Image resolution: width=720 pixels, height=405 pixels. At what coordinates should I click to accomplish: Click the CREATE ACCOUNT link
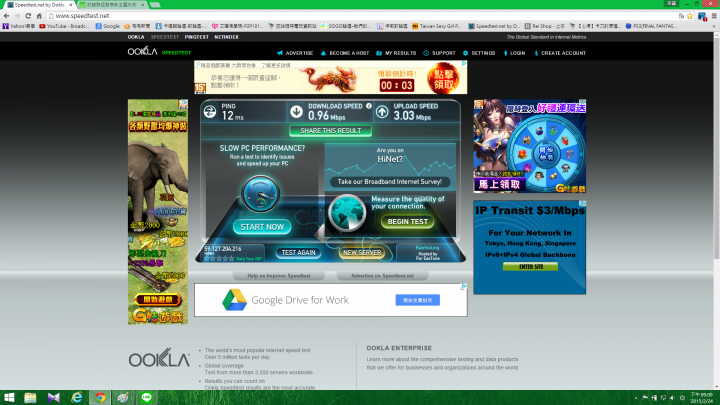(x=560, y=53)
